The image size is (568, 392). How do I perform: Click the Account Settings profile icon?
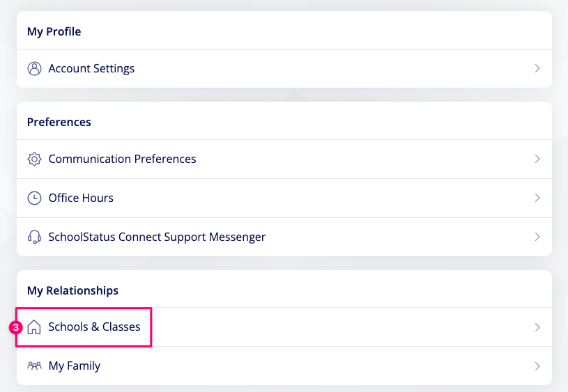coord(34,68)
